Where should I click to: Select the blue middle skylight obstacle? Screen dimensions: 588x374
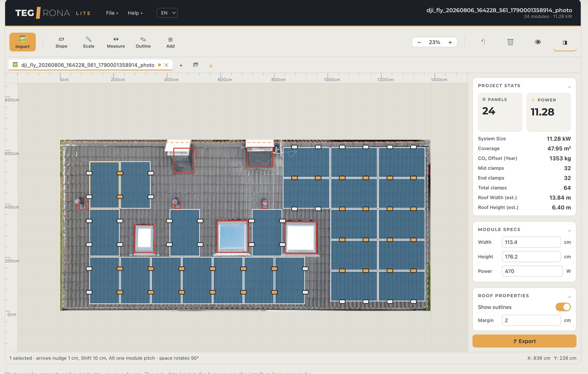point(232,236)
